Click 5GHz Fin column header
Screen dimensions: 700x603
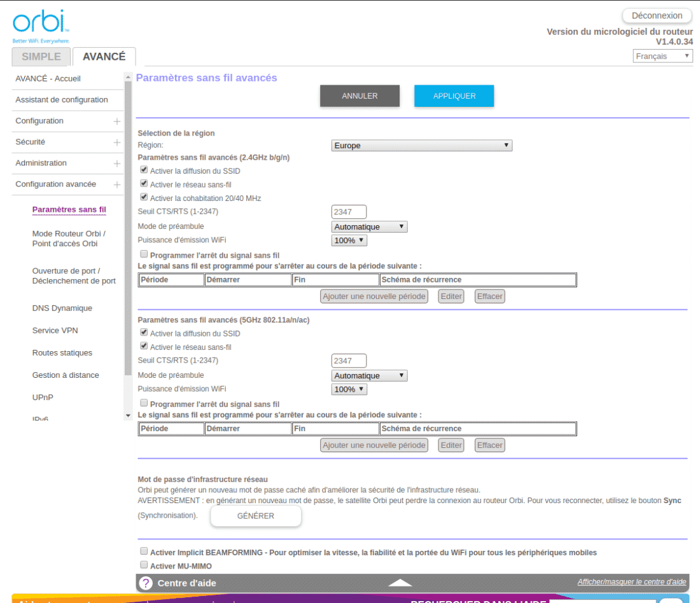335,429
